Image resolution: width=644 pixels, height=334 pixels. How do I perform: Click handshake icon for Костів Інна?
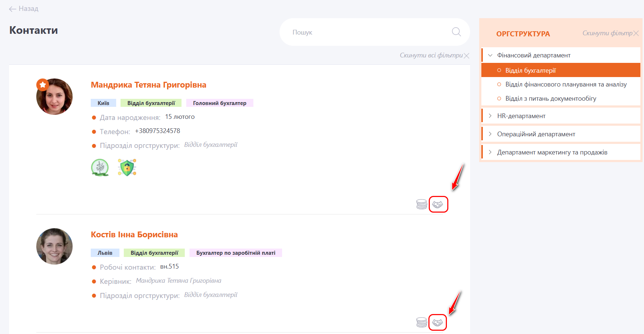pos(437,322)
